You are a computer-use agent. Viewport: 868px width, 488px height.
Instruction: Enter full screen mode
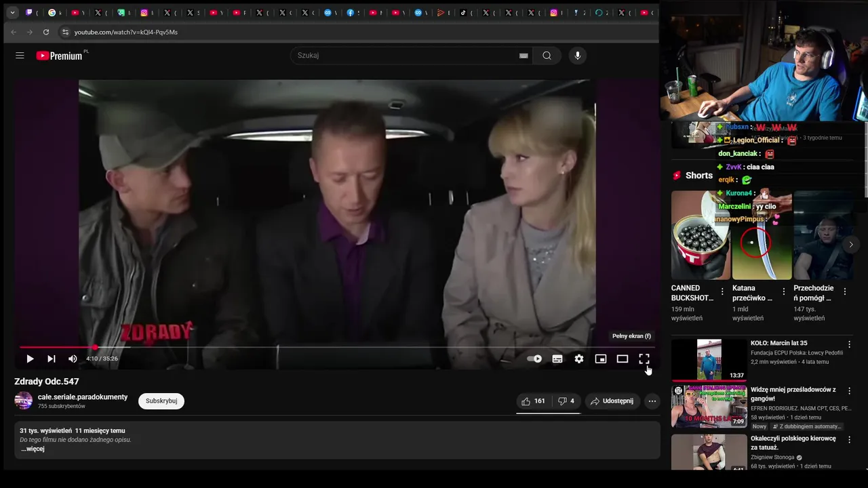pyautogui.click(x=644, y=359)
